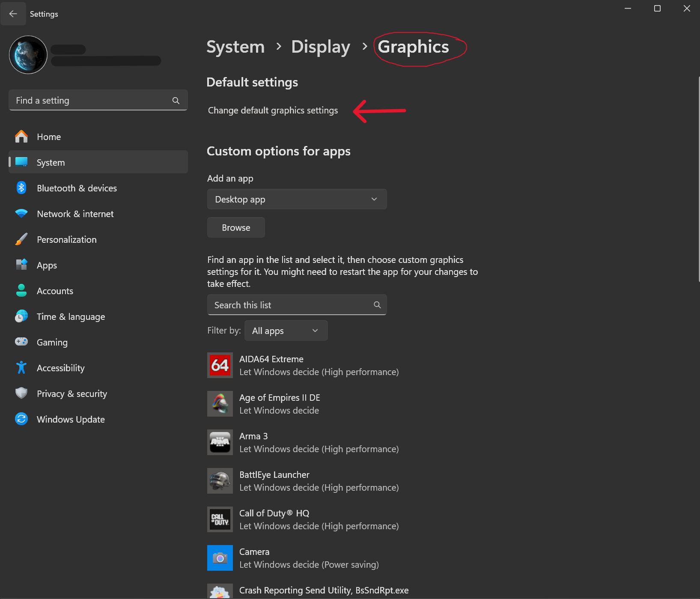
Task: Click the BattlEye Launcher icon
Action: coord(220,481)
